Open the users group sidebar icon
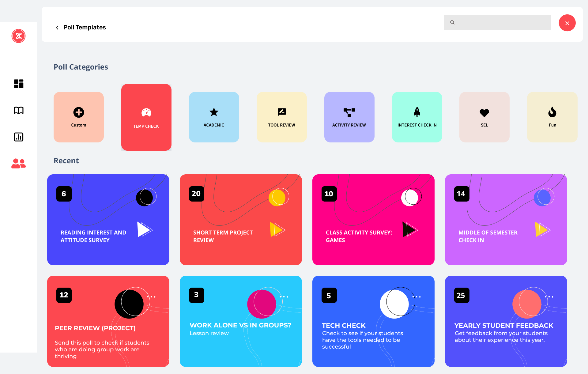This screenshot has width=588, height=374. [x=19, y=164]
